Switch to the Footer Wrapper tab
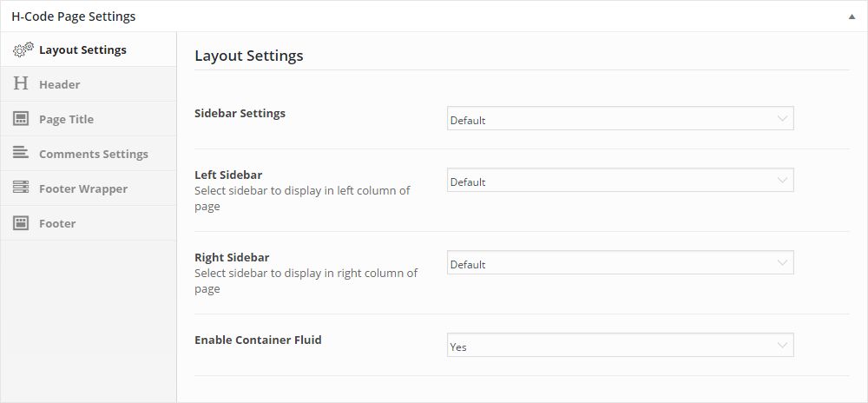This screenshot has height=403, width=868. point(89,188)
